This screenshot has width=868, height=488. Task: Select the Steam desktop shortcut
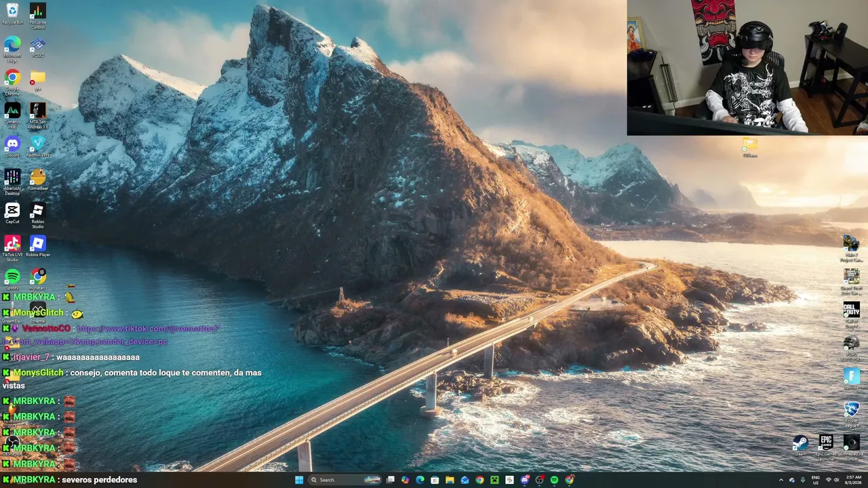click(800, 445)
